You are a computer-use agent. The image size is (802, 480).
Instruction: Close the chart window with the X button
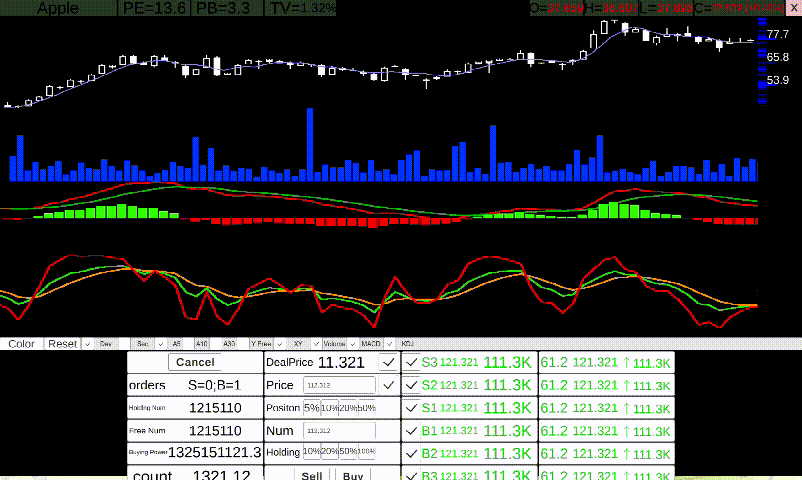[794, 8]
